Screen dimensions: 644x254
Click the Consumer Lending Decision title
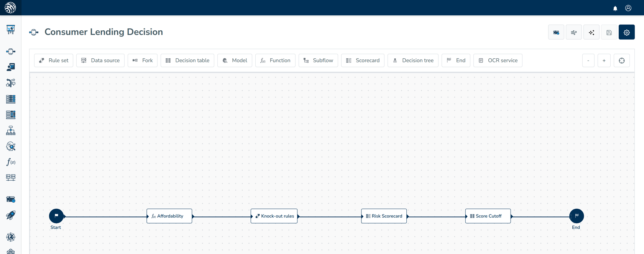click(103, 32)
